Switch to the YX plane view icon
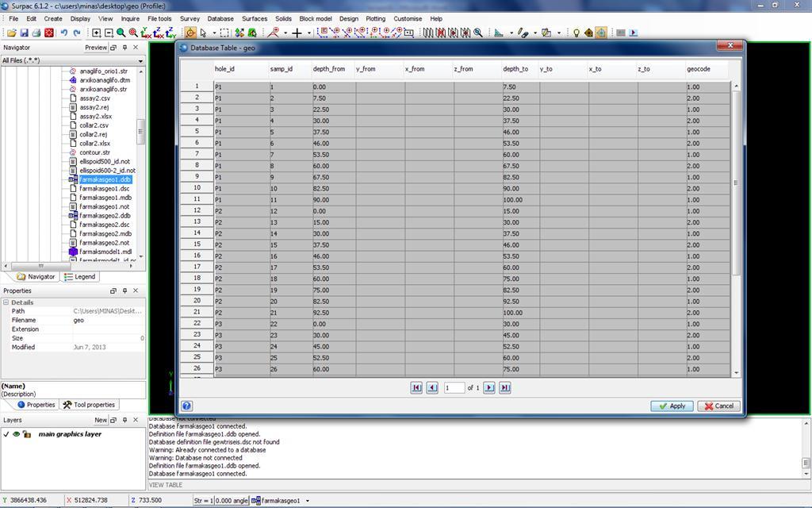Viewport: 812px width, 508px height. (146, 33)
